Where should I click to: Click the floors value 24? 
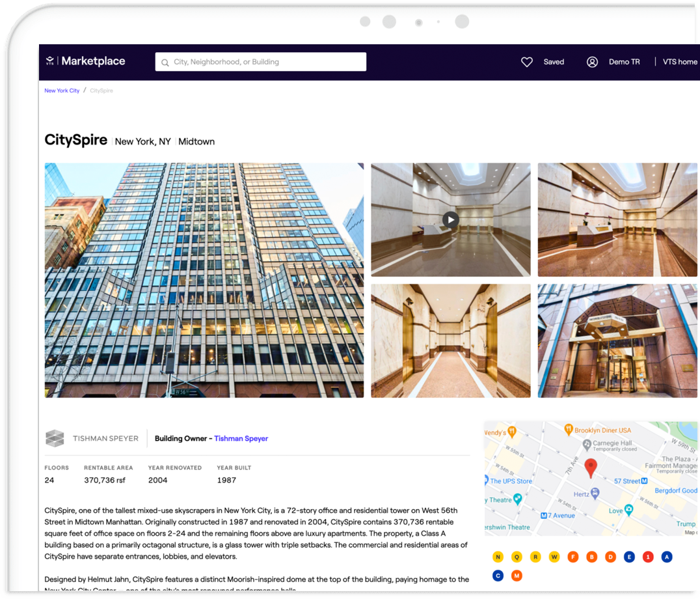[49, 481]
